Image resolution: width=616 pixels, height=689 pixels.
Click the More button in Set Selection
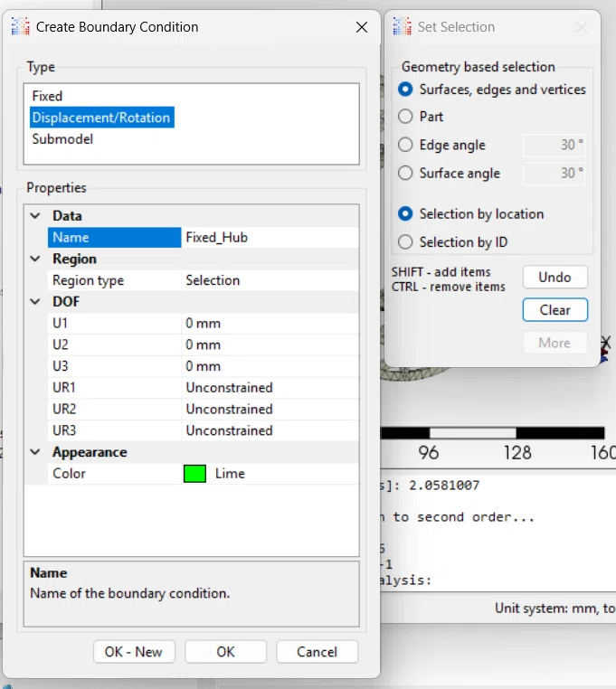[x=554, y=343]
